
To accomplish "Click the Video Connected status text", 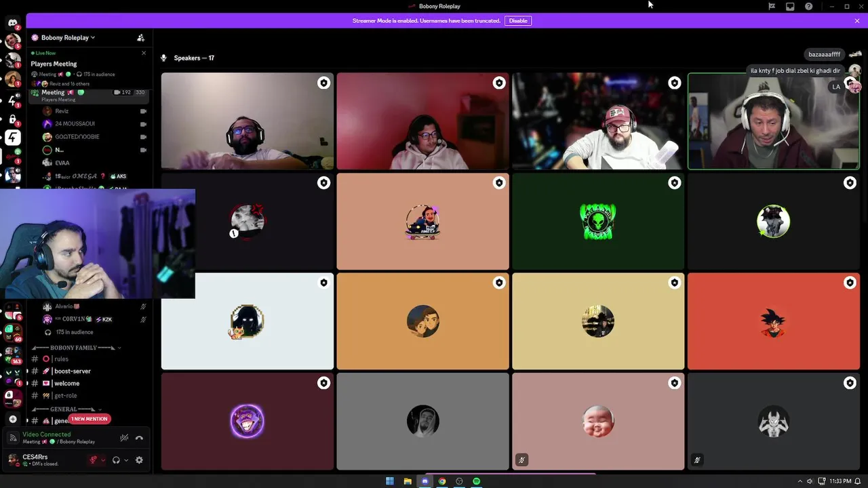I will (46, 434).
